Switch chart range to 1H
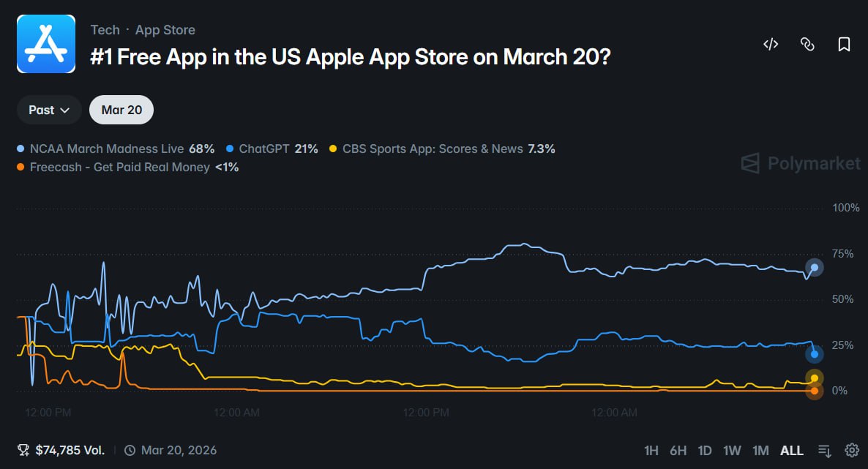This screenshot has width=868, height=469. [x=651, y=451]
